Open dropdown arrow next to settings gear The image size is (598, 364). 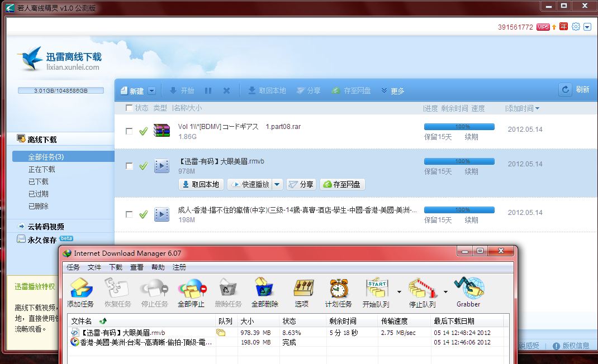[x=587, y=27]
